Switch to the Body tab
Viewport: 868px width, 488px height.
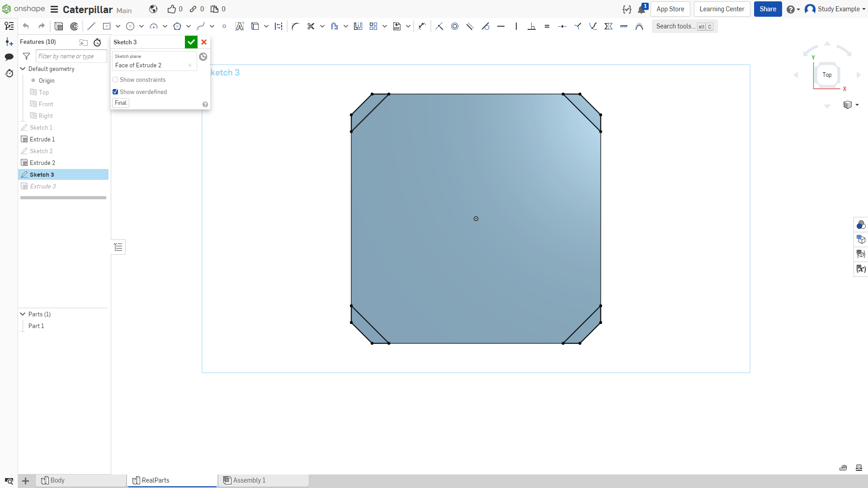(81, 480)
